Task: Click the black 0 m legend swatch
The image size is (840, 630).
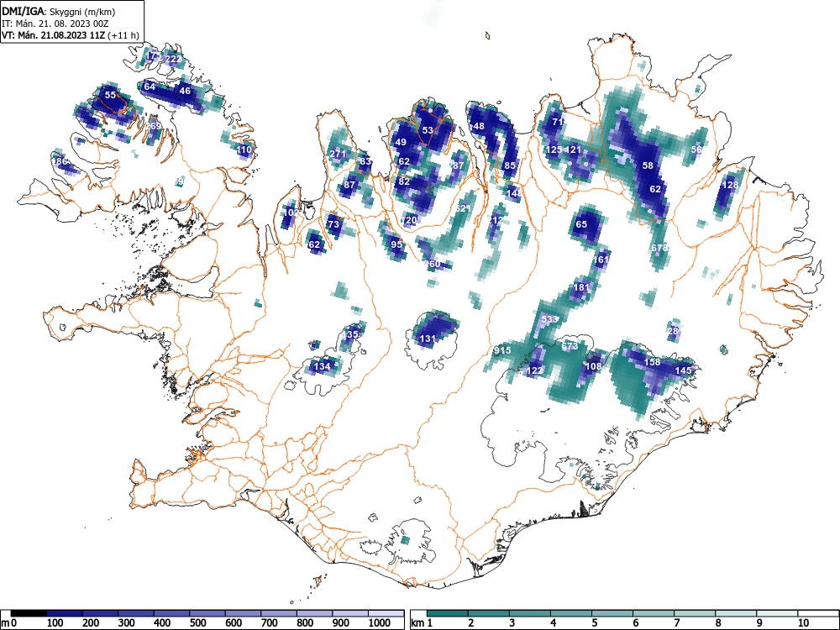Action: 29,613
